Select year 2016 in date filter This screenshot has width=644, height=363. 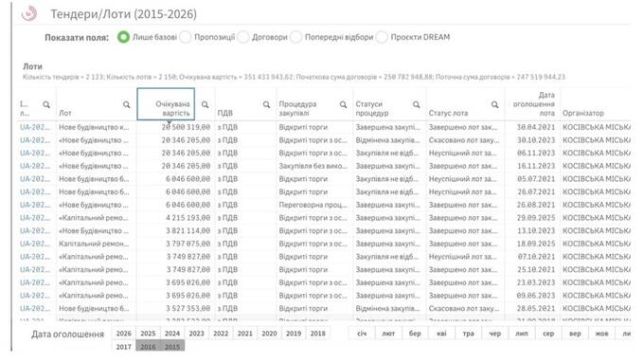(148, 347)
